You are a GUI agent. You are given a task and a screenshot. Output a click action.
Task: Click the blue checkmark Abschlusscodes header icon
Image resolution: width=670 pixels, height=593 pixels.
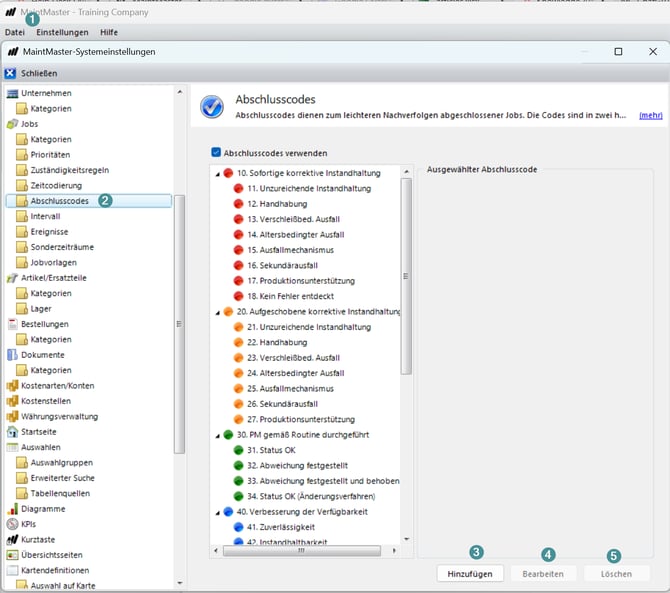pos(212,107)
